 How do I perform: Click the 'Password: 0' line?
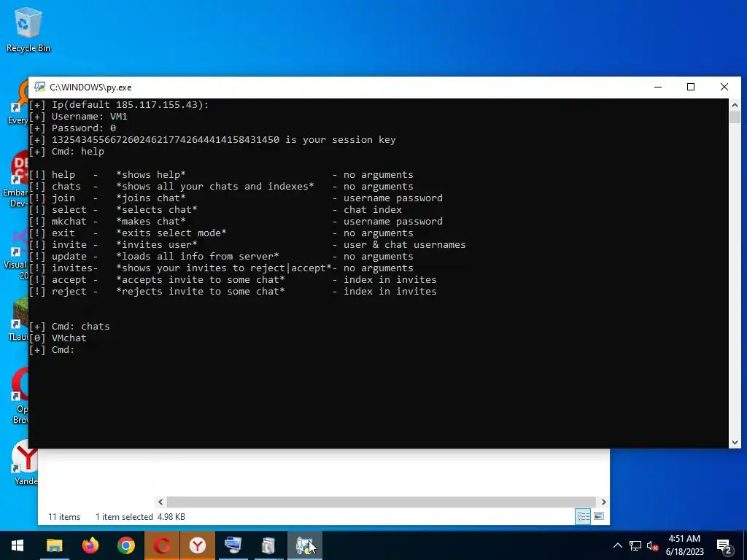point(72,128)
